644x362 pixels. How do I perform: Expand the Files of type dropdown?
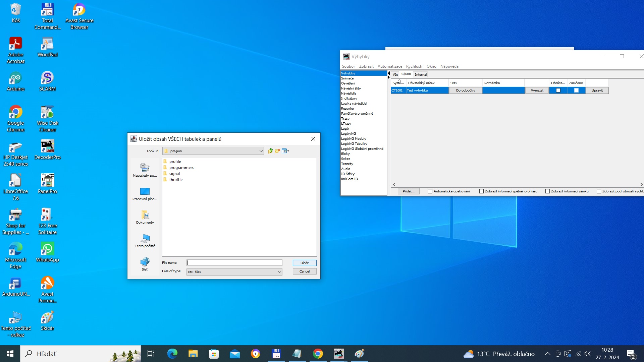click(x=279, y=272)
